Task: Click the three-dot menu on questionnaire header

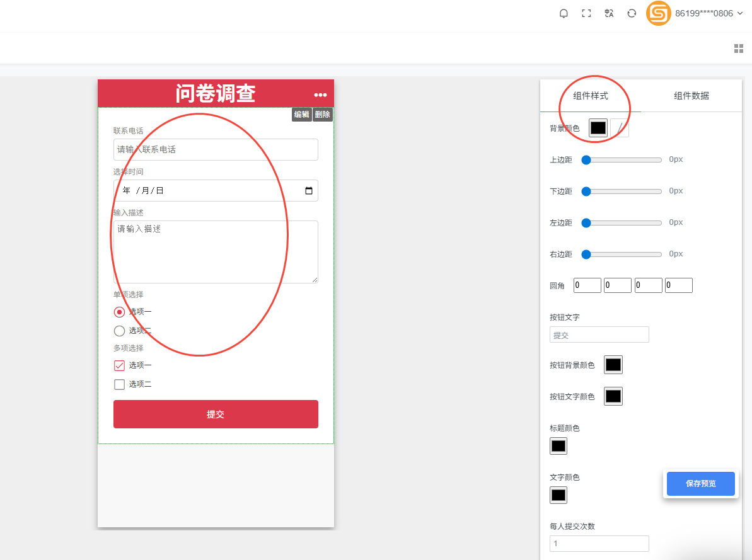Action: [320, 94]
